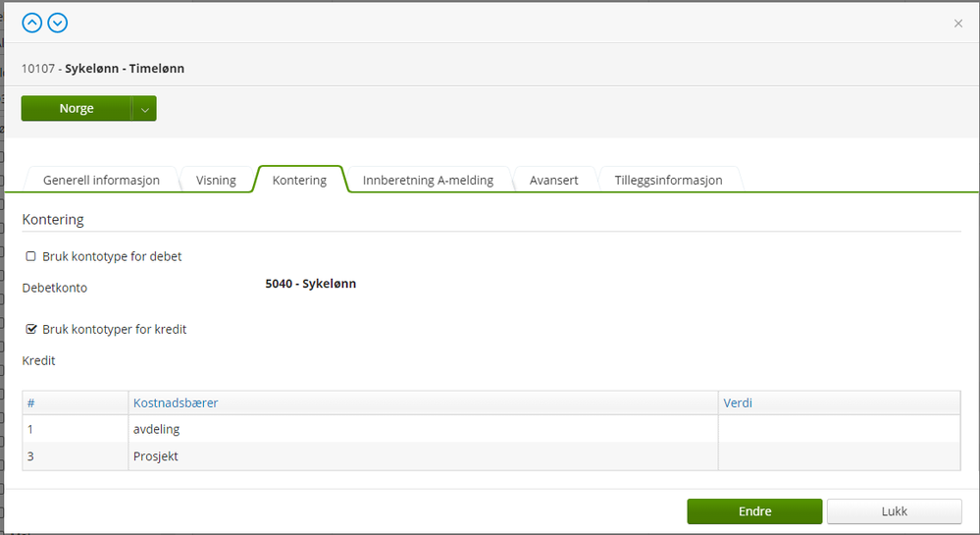Sort table by # column header
Viewport: 980px width, 535px height.
point(30,403)
